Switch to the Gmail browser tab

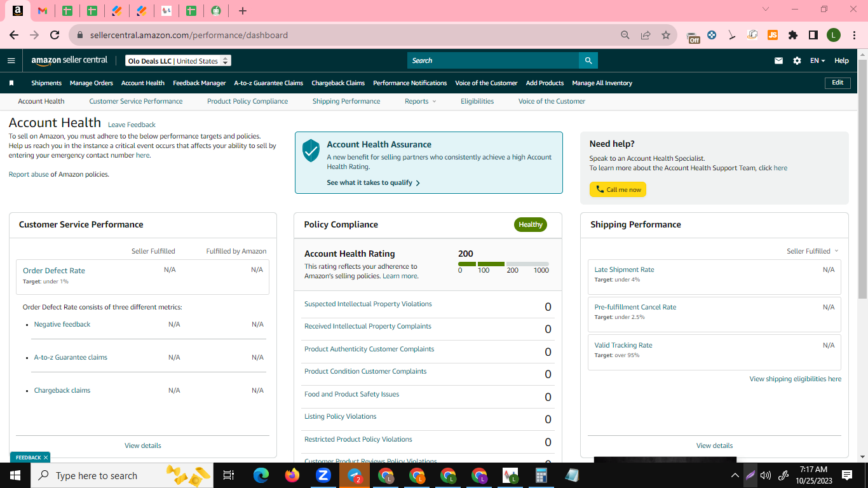tap(43, 10)
